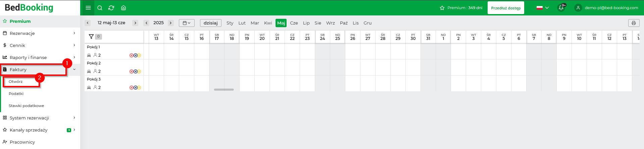Viewport: 644px width, 149px height.
Task: Open the language flag dropdown
Action: click(542, 8)
